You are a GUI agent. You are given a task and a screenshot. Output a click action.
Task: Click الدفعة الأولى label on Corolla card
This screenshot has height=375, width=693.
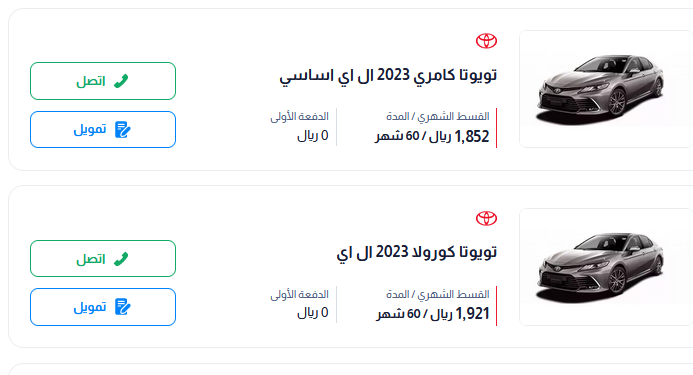(299, 295)
